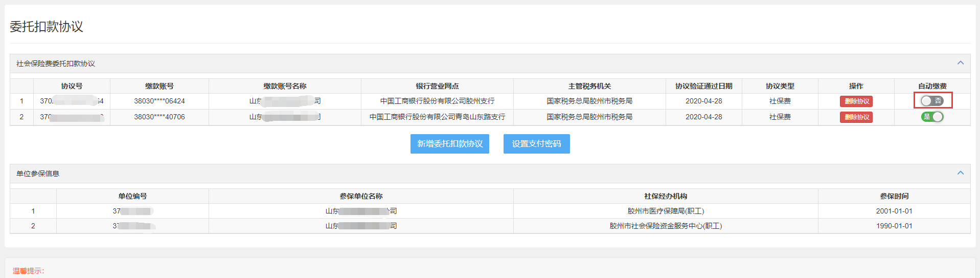The width and height of the screenshot is (980, 278).
Task: Collapse the 社会保险费委托扣款协议 panel chevron
Action: (x=960, y=63)
